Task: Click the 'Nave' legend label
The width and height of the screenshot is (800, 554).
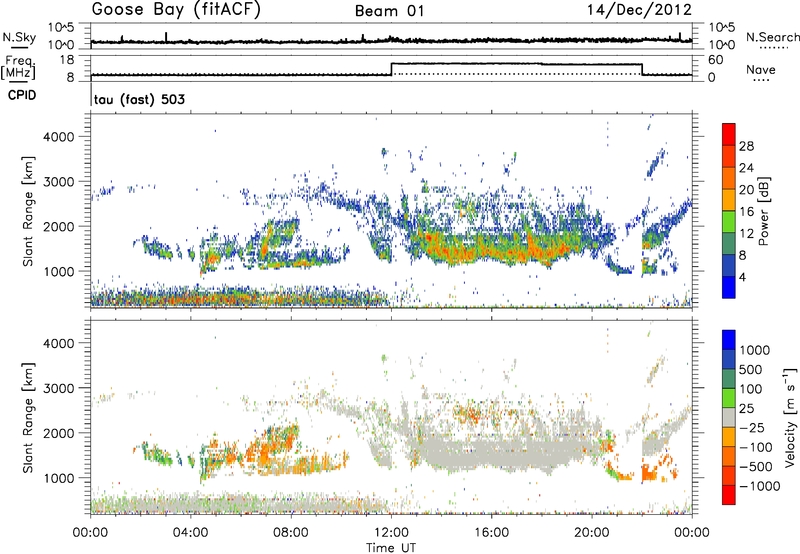Action: (x=761, y=69)
